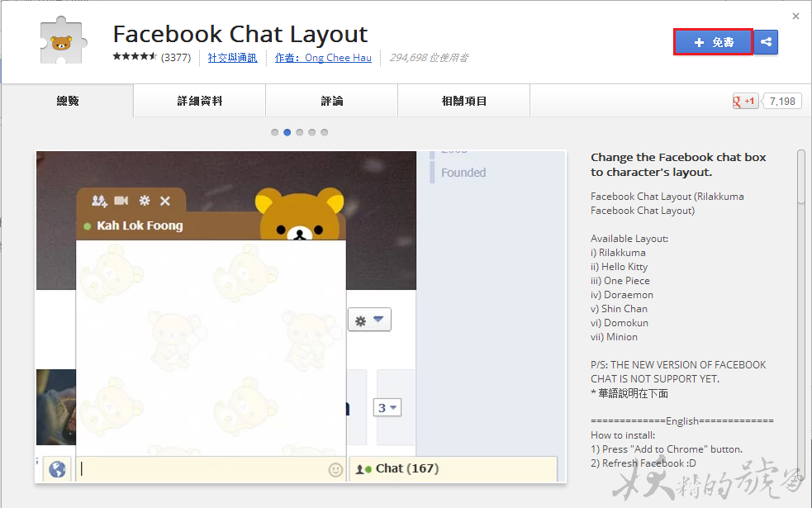
Task: Click the 7,198 plus-one count
Action: pyautogui.click(x=782, y=101)
